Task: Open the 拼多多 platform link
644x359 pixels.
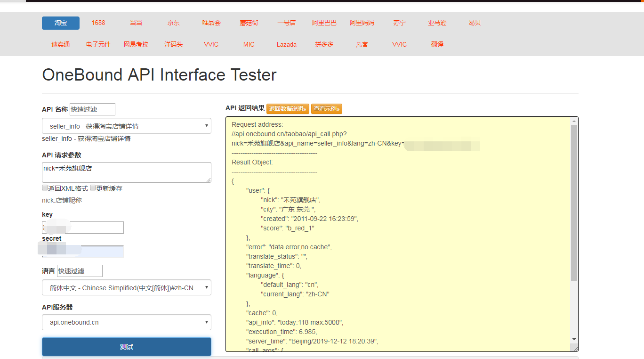Action: 324,45
